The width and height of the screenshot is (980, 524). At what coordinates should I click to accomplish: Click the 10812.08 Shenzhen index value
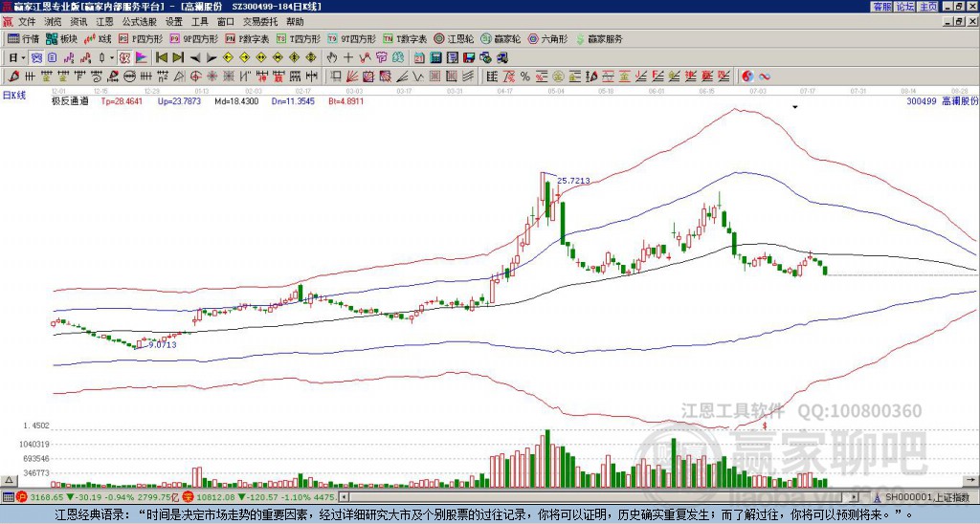tap(217, 497)
